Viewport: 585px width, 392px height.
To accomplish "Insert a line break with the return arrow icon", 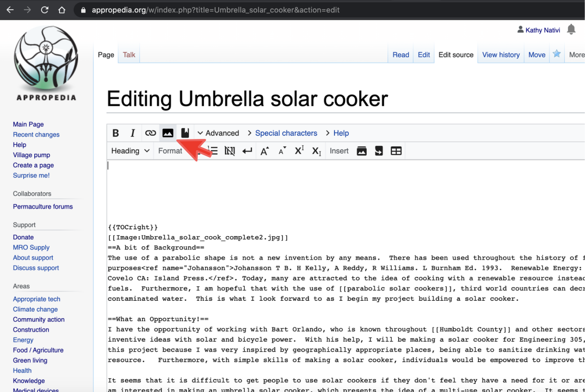I will click(x=247, y=151).
